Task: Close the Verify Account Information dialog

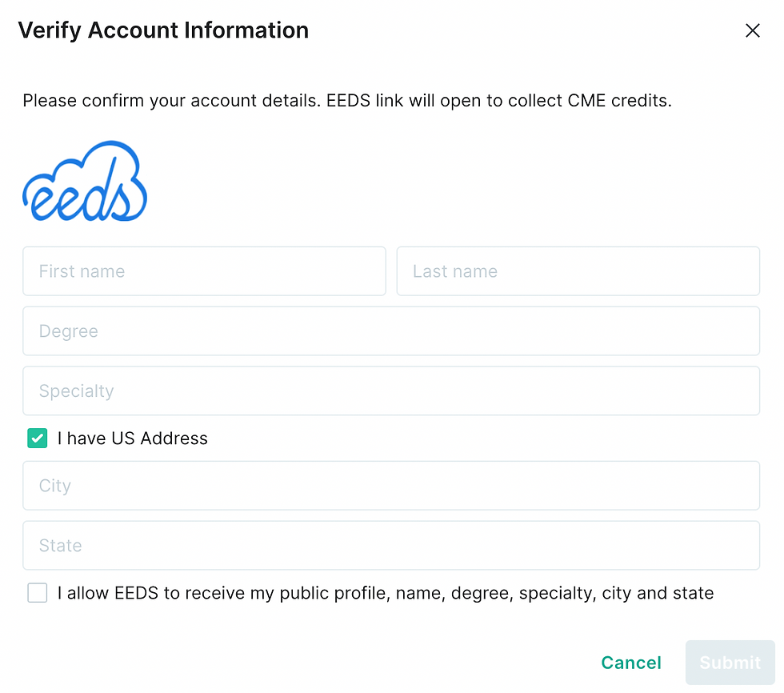Action: 752,30
